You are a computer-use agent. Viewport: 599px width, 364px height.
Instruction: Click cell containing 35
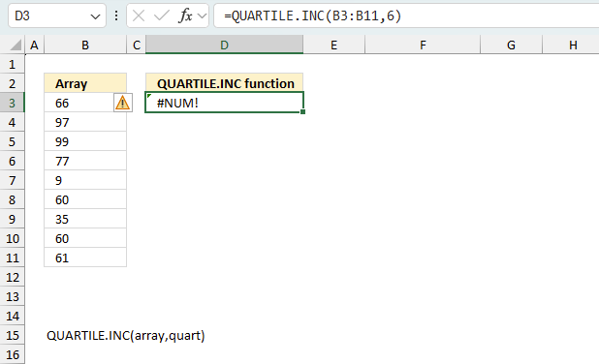(85, 219)
